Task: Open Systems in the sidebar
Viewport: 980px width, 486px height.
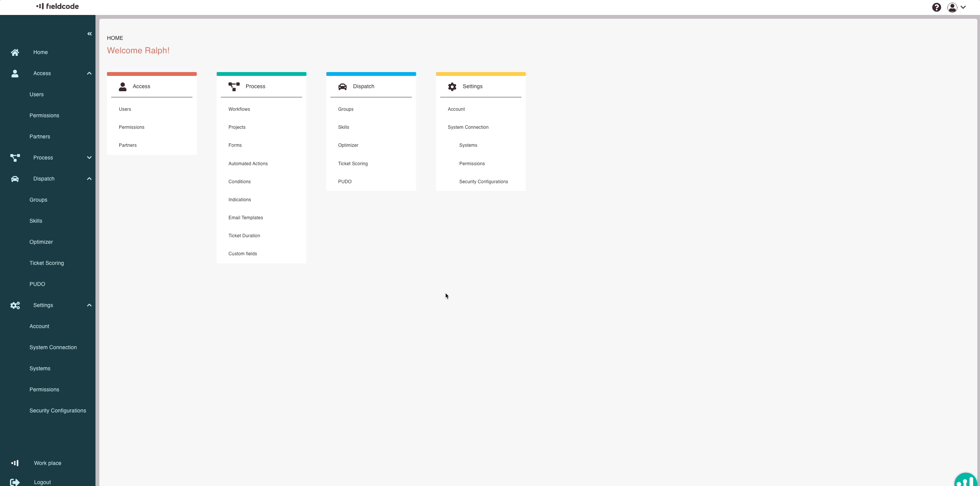Action: coord(40,368)
